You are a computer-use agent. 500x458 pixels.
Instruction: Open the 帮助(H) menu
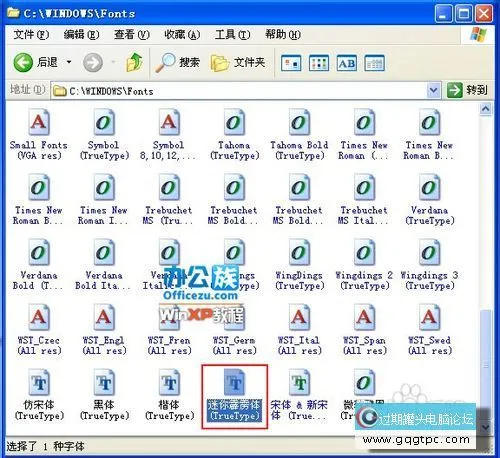[283, 34]
